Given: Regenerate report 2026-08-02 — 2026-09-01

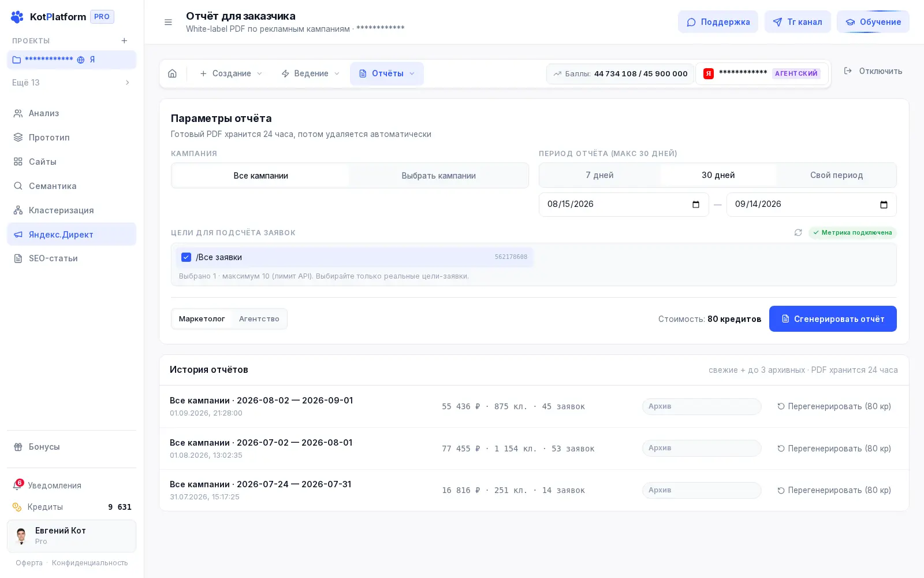Looking at the screenshot, I should (x=834, y=406).
